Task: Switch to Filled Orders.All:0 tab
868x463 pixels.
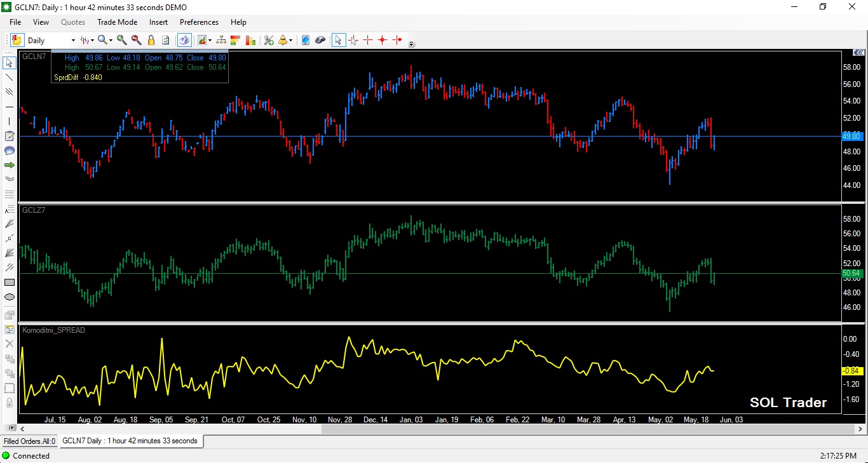Action: (x=29, y=441)
